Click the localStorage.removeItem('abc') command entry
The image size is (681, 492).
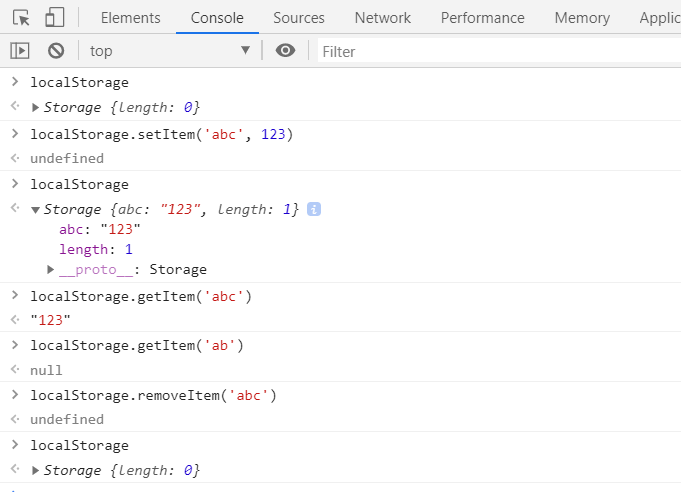tap(153, 395)
